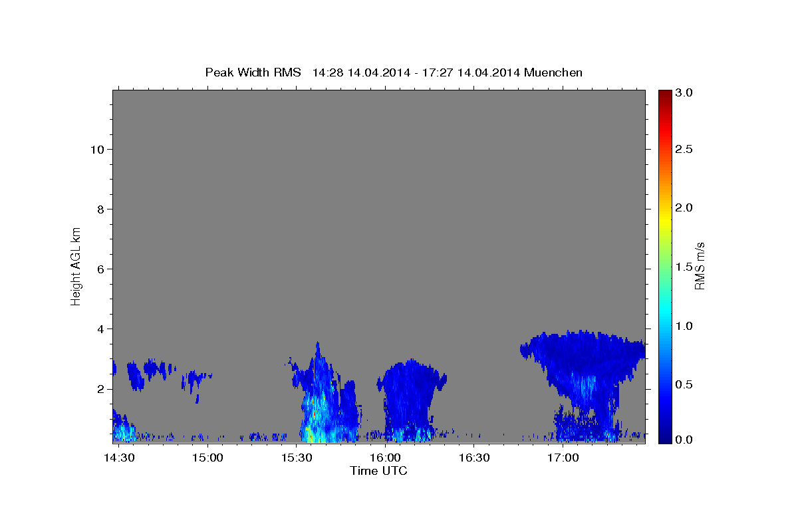Screen dimensions: 798x532
Task: Click the 17:00 time tick label
Action: 563,458
